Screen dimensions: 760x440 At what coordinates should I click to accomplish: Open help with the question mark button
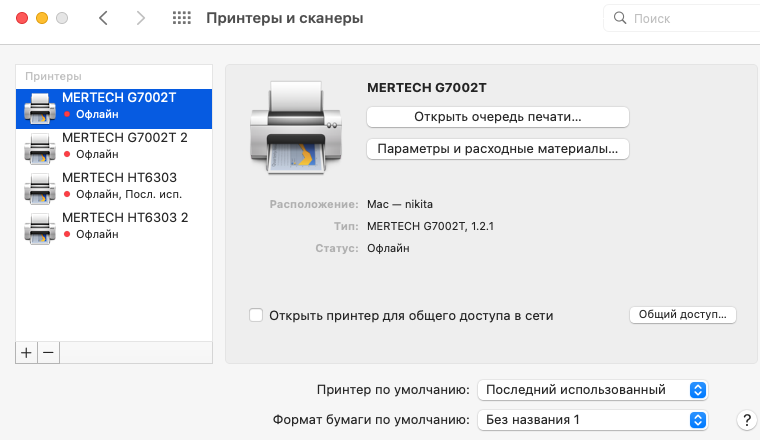[x=744, y=419]
